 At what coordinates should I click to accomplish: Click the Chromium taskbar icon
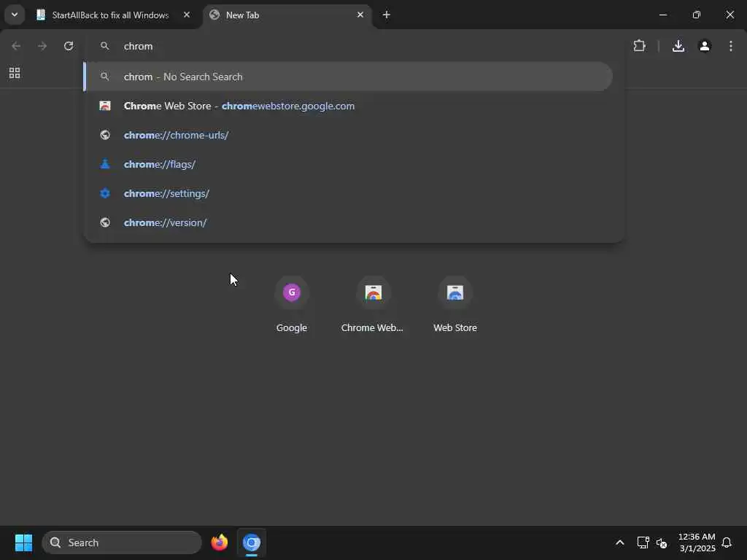(252, 542)
